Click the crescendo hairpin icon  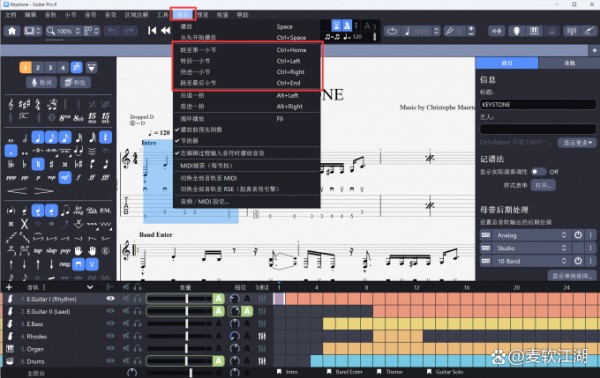[x=17, y=191]
